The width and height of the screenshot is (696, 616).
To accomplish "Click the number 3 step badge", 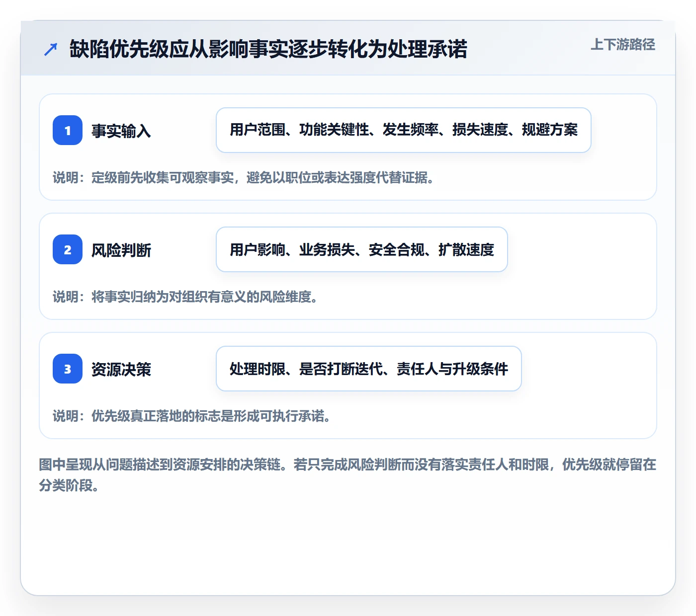I will pos(68,369).
